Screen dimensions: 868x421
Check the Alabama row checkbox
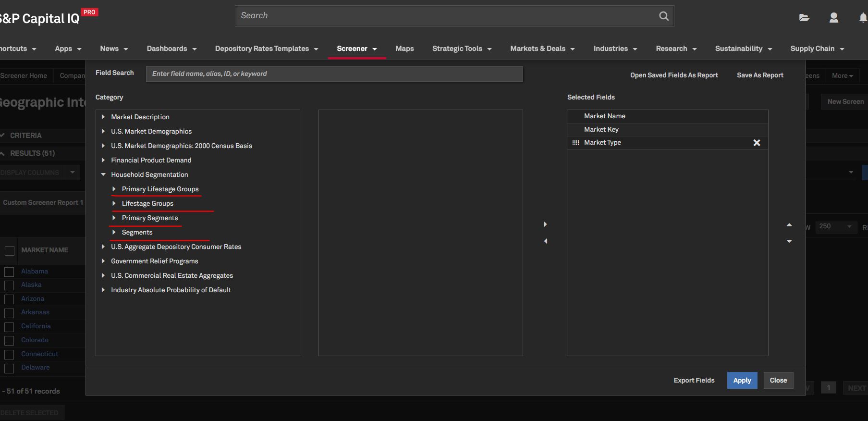pos(9,272)
